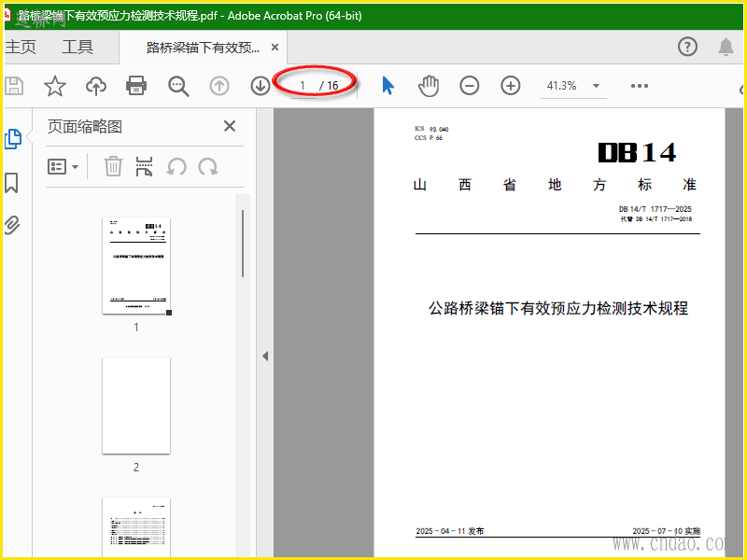Click the current page number field

(x=303, y=86)
